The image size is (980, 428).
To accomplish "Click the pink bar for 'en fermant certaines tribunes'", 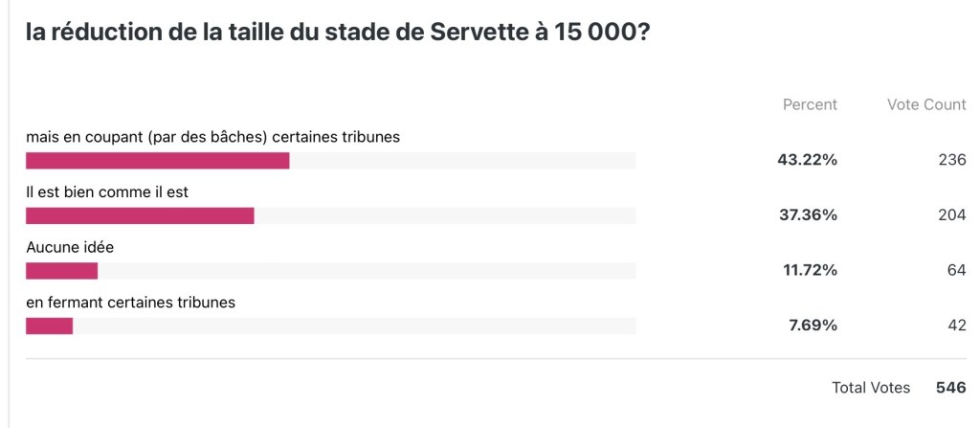I will click(x=50, y=326).
